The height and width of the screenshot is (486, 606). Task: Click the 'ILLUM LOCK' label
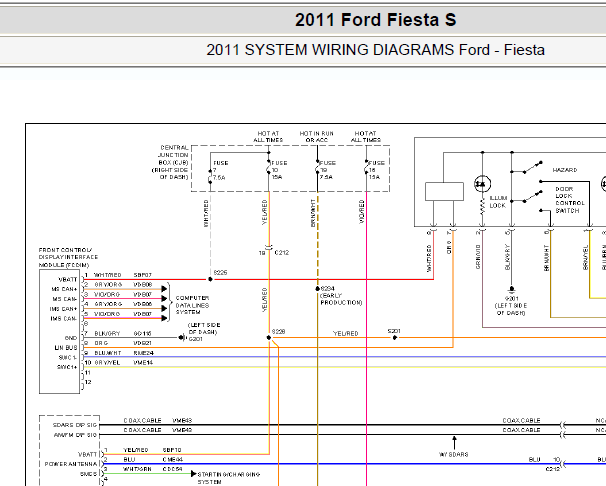point(498,202)
